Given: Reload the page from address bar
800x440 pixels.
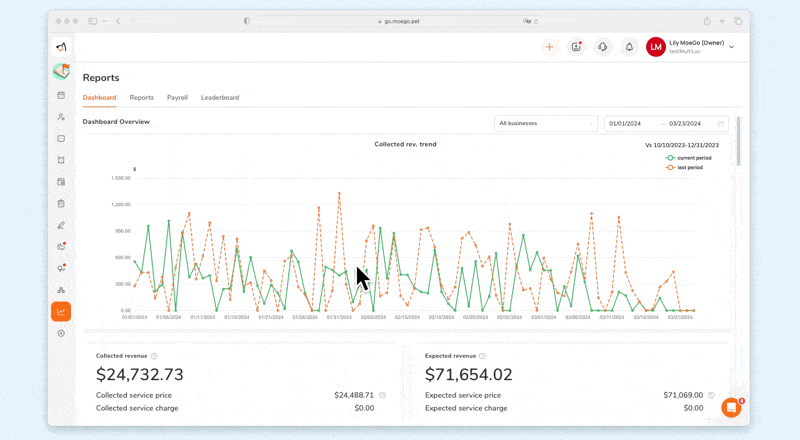Looking at the screenshot, I should coord(536,21).
